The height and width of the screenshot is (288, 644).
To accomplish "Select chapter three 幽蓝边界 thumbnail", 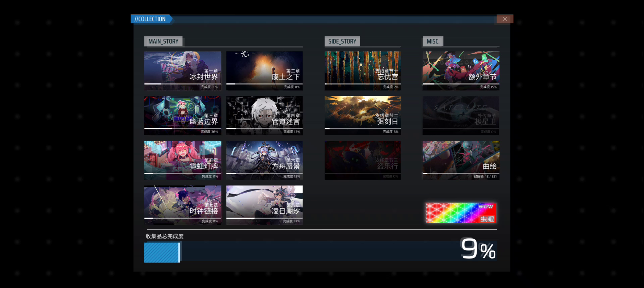I will [182, 116].
